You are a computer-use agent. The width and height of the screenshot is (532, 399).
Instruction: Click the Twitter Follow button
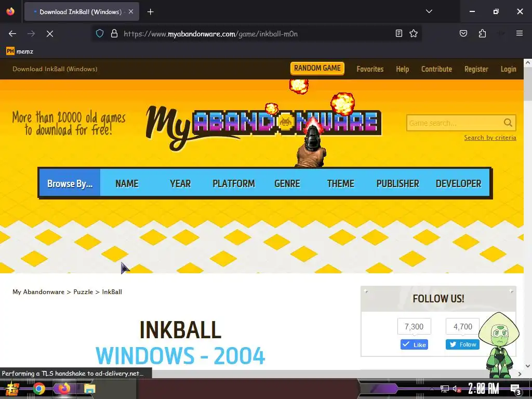pos(462,344)
